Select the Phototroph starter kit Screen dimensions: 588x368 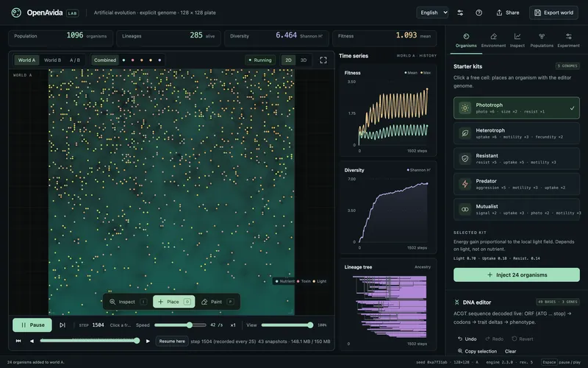click(x=517, y=108)
